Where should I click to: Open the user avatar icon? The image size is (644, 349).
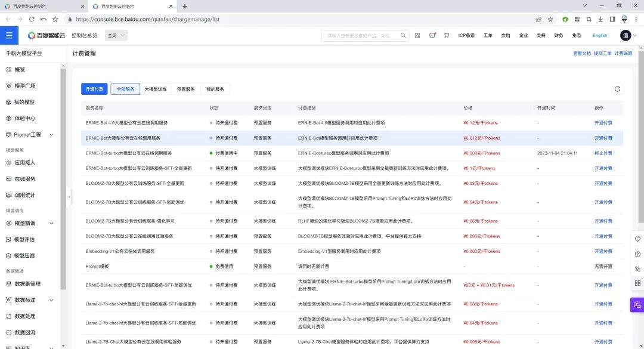(x=625, y=35)
